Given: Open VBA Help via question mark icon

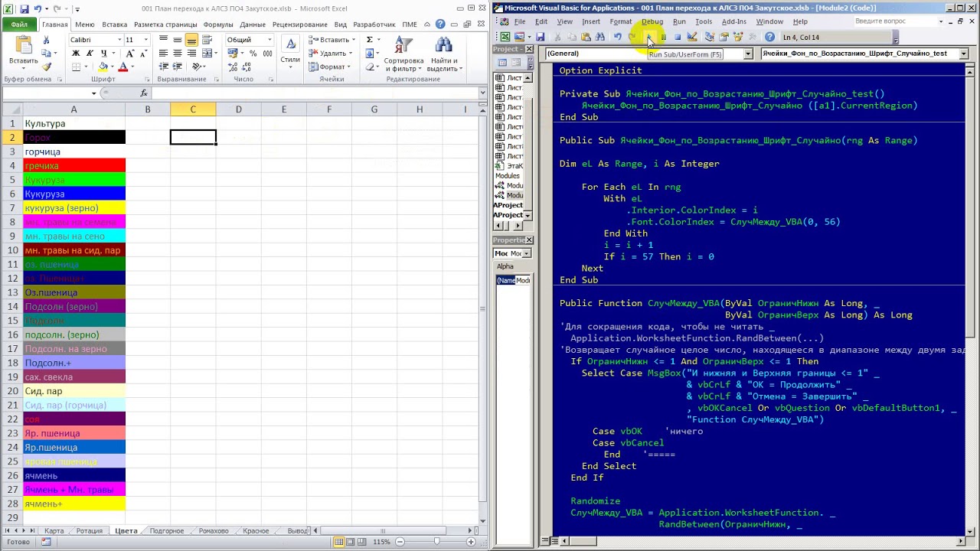Looking at the screenshot, I should [769, 37].
